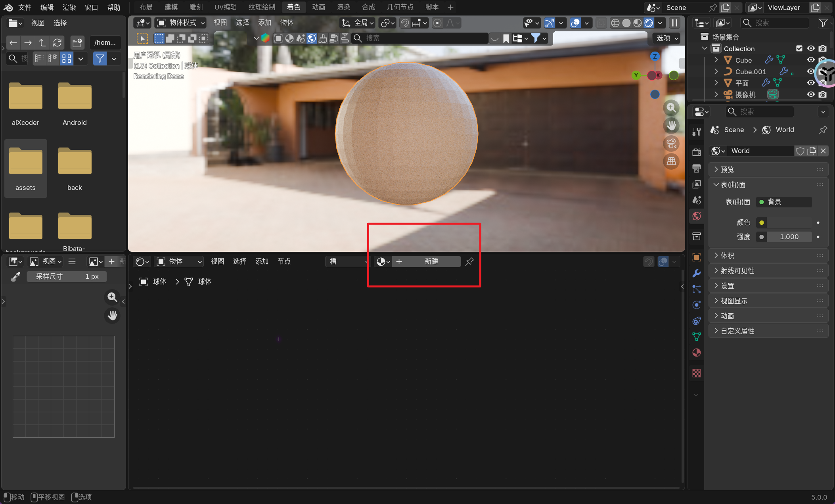Open the Modifiers wrench properties tab
Image resolution: width=835 pixels, height=504 pixels.
pyautogui.click(x=696, y=273)
